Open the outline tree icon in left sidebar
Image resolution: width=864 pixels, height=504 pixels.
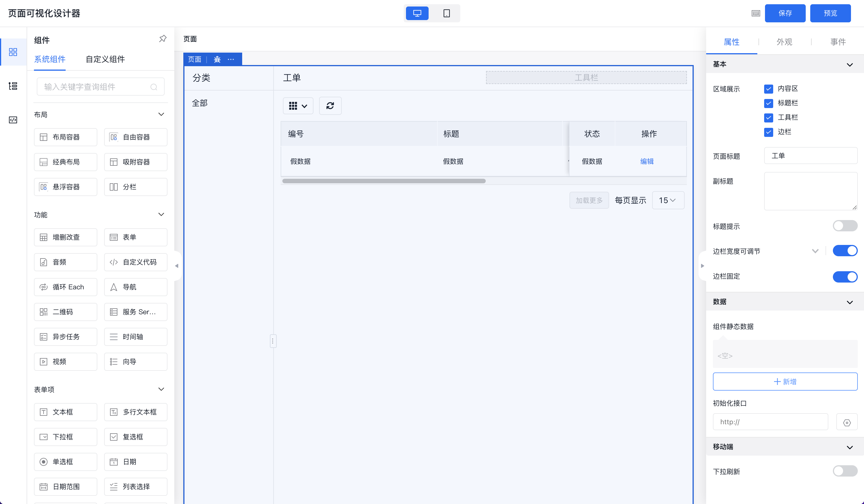tap(13, 86)
